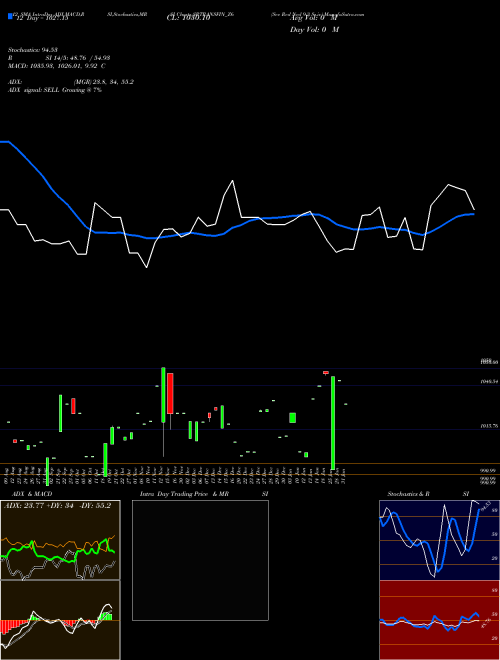The image size is (500, 660).
Task: Click the 'Stochastics: 94.53' reading
Action: (x=32, y=50)
